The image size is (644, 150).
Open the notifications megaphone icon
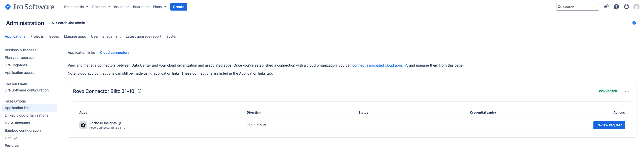click(x=606, y=7)
